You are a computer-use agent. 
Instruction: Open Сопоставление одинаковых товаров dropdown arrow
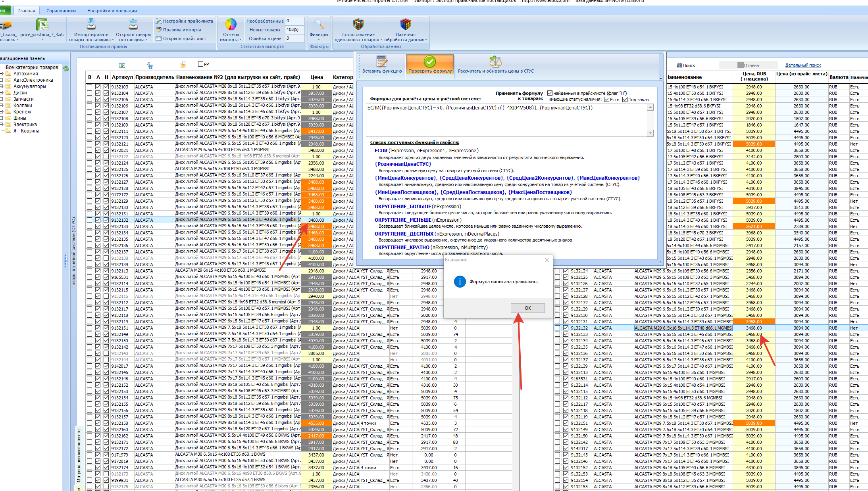tap(381, 40)
